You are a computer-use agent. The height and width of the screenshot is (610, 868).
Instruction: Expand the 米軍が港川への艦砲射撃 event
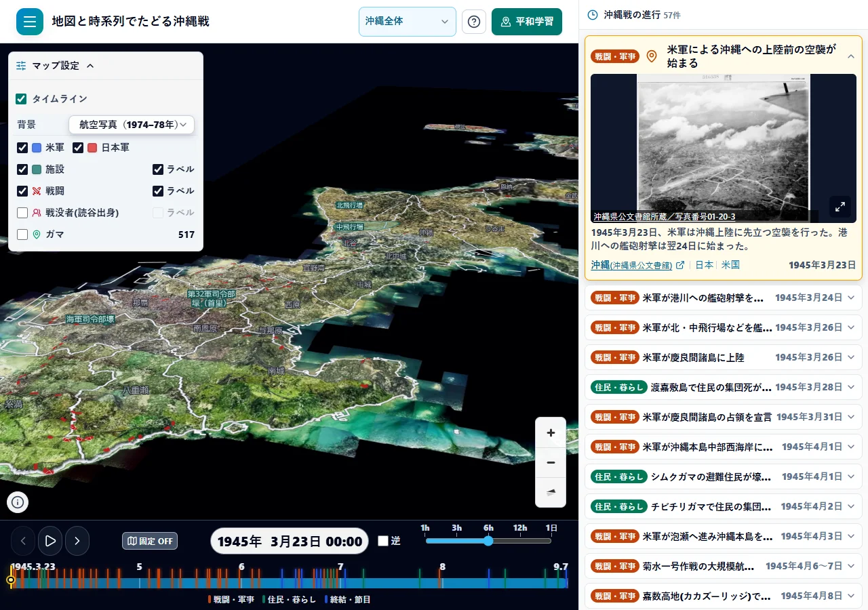point(724,298)
